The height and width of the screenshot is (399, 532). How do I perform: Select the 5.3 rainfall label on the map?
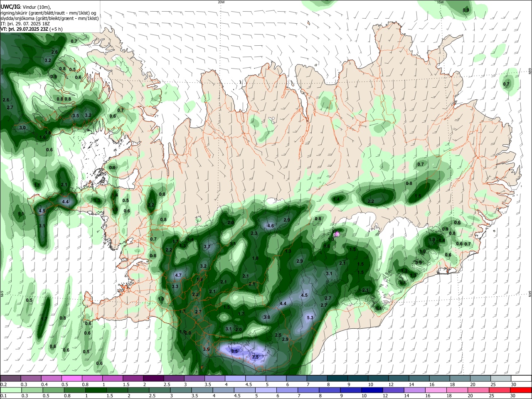pyautogui.click(x=310, y=318)
